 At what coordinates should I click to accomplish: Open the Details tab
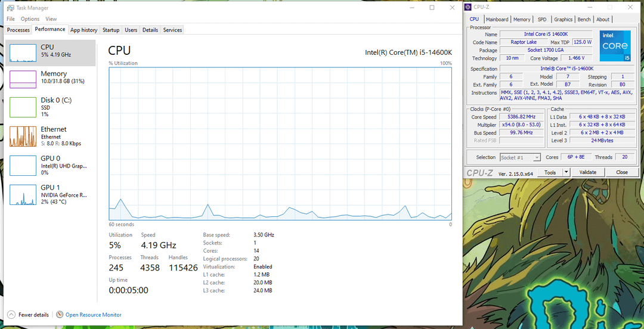pos(150,30)
